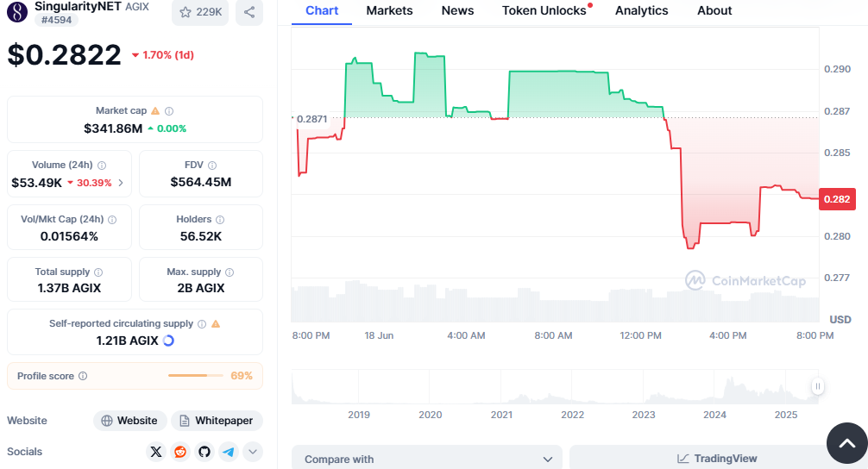Click the SingularityNET coin logo

click(17, 11)
